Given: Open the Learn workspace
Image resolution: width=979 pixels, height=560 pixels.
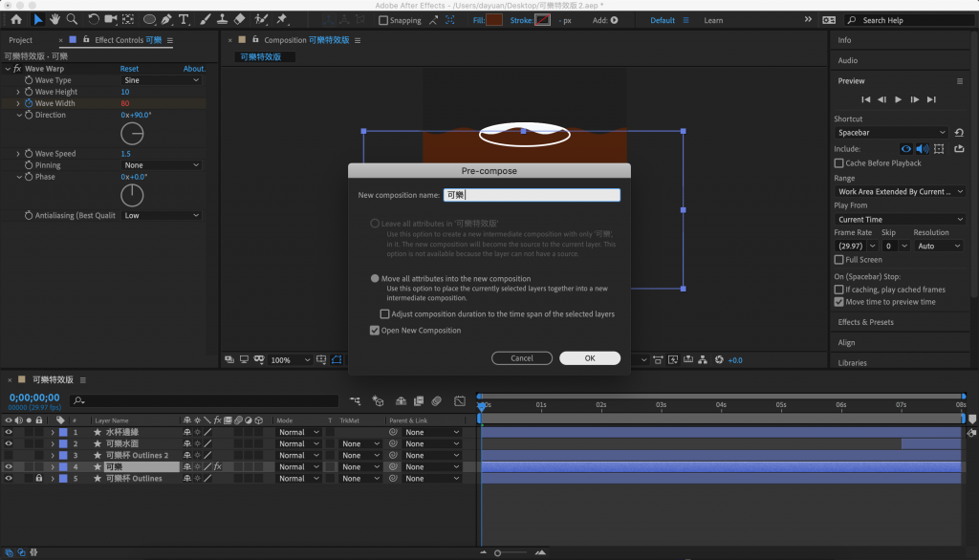Looking at the screenshot, I should click(x=713, y=20).
